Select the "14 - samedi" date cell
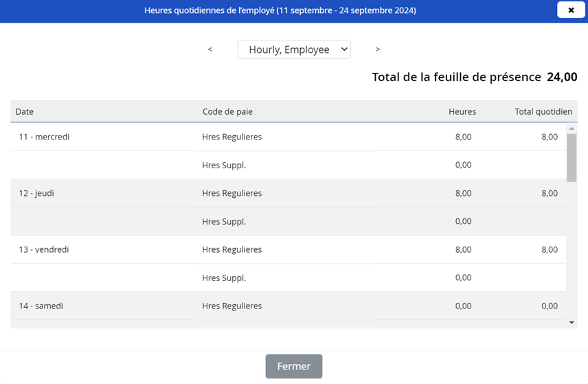 41,306
